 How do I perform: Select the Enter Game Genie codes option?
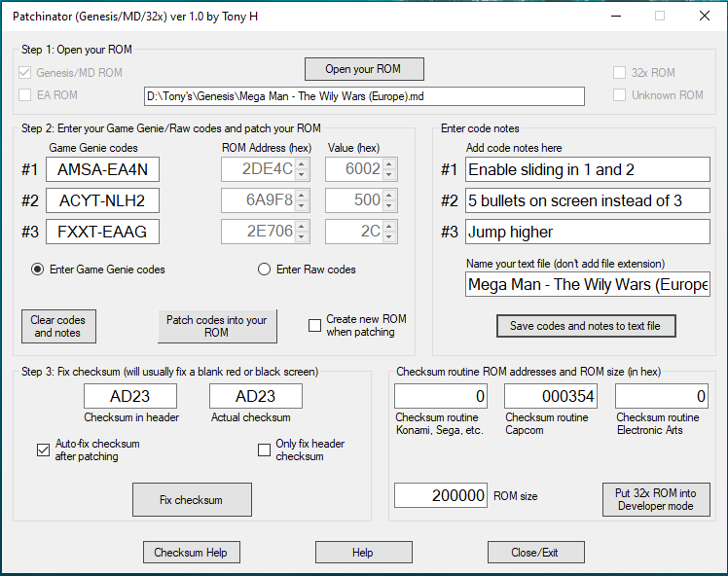pos(38,270)
